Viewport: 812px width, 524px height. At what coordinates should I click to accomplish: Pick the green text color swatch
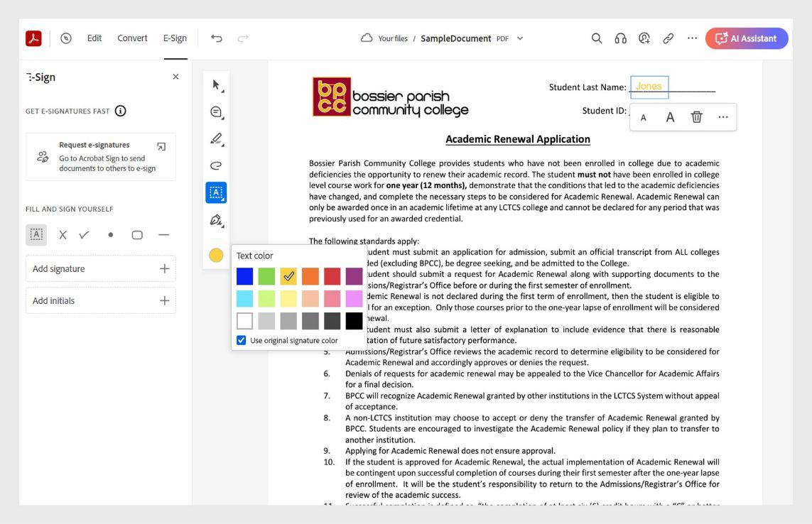pyautogui.click(x=266, y=276)
